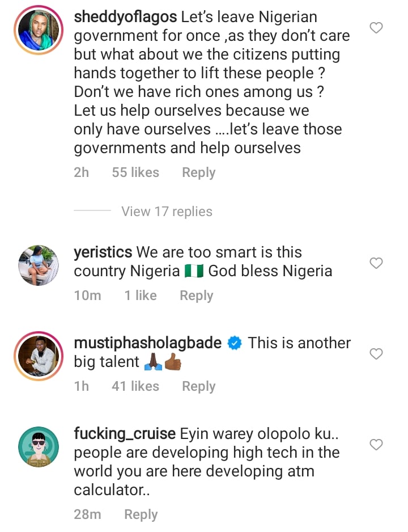Like sheddyoflagos's comment with the heart
Screen dimensions: 408x532
point(376,27)
